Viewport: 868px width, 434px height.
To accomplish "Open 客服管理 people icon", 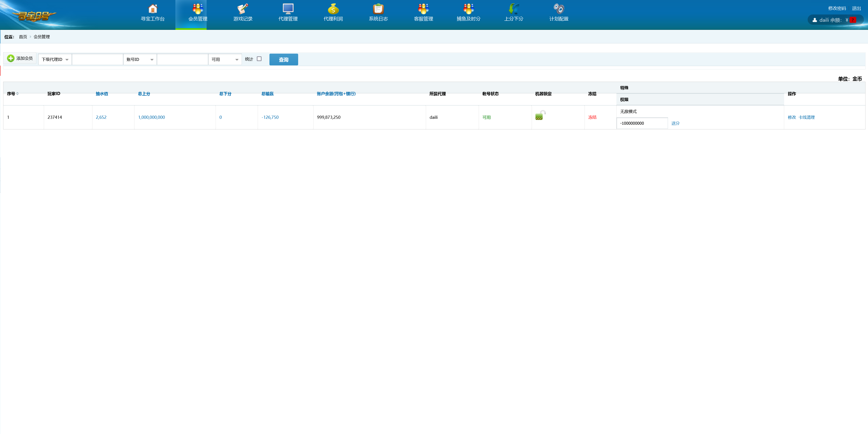I will (x=424, y=8).
